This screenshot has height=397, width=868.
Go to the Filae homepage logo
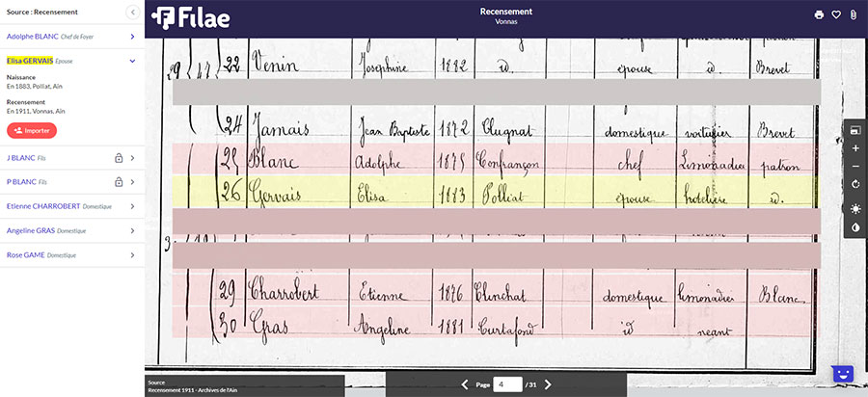[190, 16]
